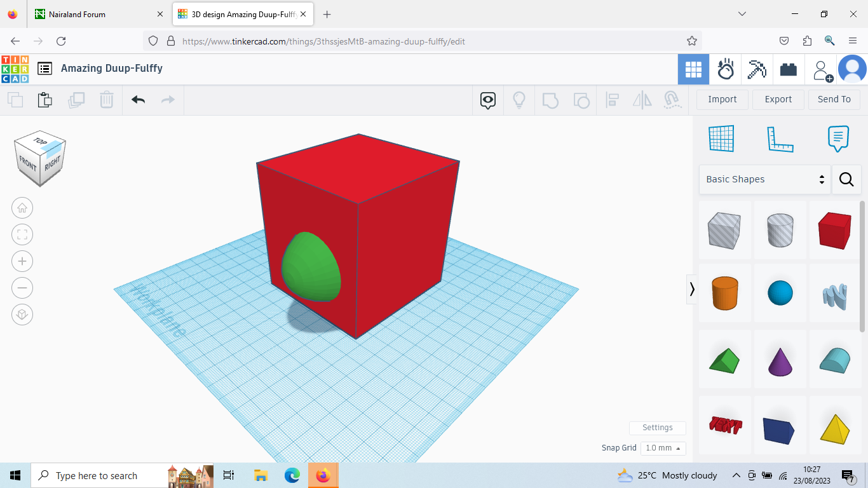Select the Ruler tool
The width and height of the screenshot is (868, 488).
click(x=780, y=139)
